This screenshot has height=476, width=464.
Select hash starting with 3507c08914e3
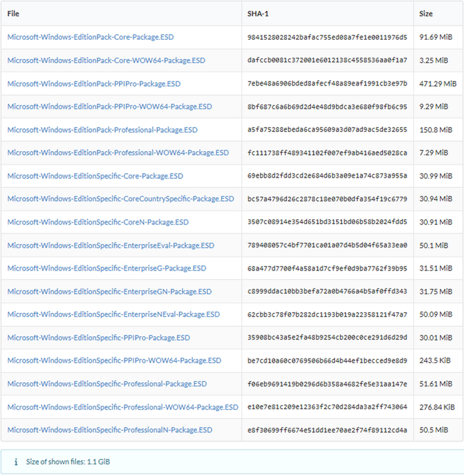(327, 222)
